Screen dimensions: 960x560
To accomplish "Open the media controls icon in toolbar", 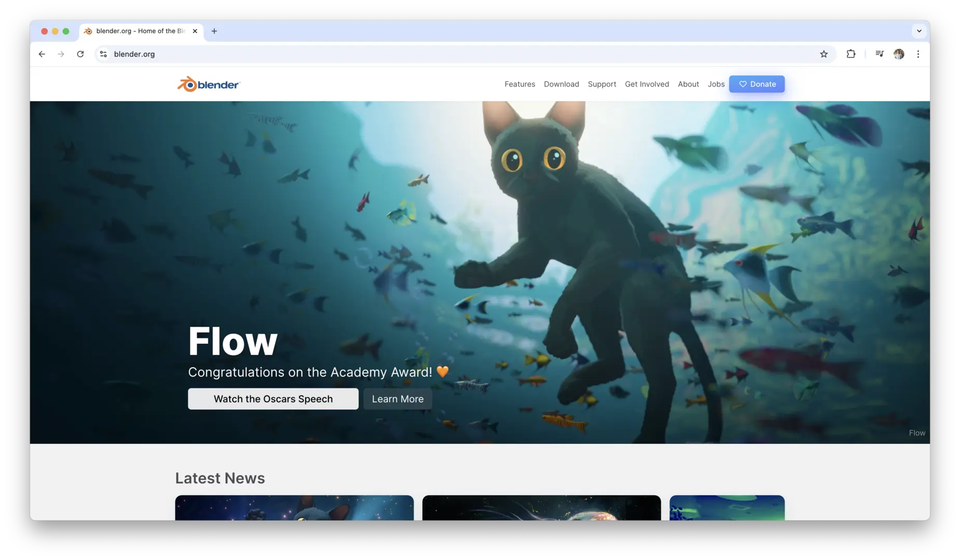I will coord(880,54).
